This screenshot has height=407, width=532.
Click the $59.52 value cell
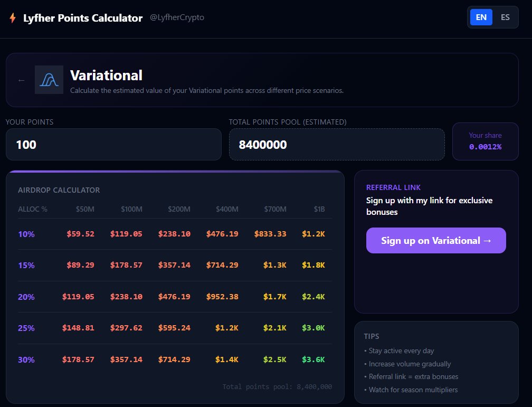80,234
